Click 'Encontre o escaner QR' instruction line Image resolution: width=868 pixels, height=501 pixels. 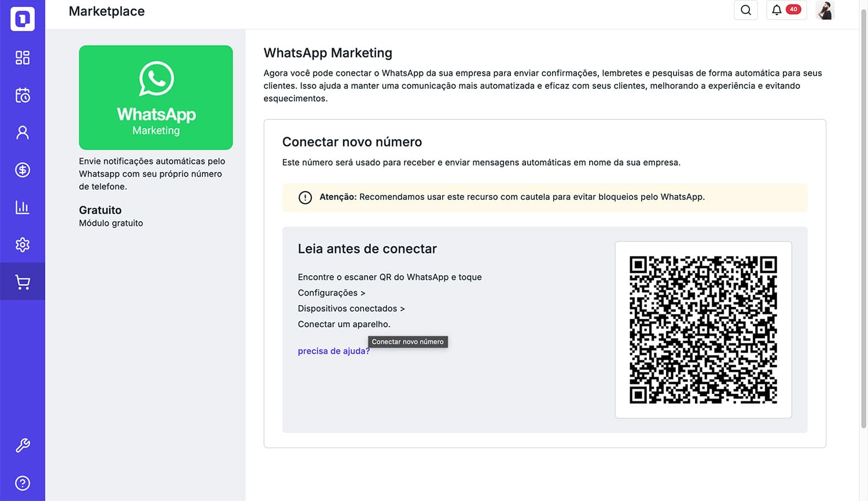coord(389,277)
